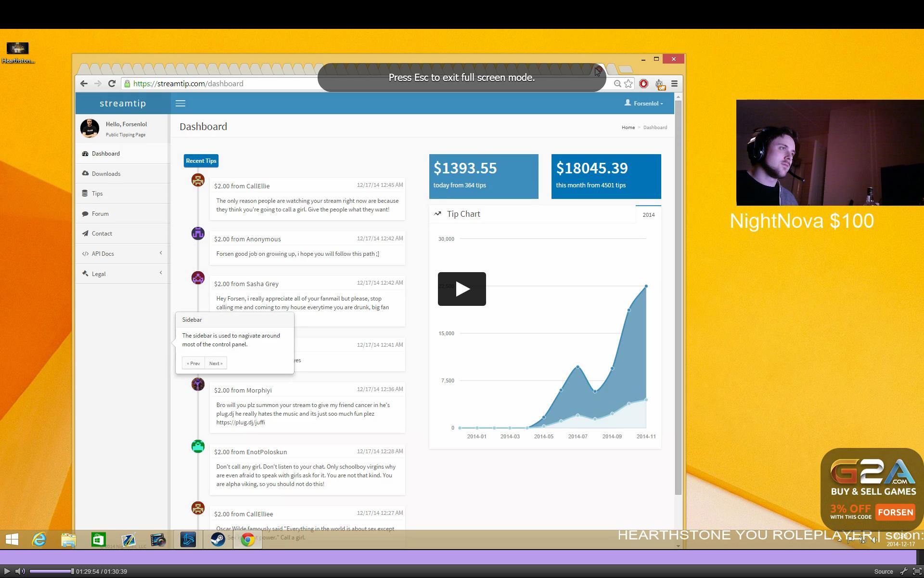
Task: Select Dashboard in the sidebar
Action: [123, 154]
